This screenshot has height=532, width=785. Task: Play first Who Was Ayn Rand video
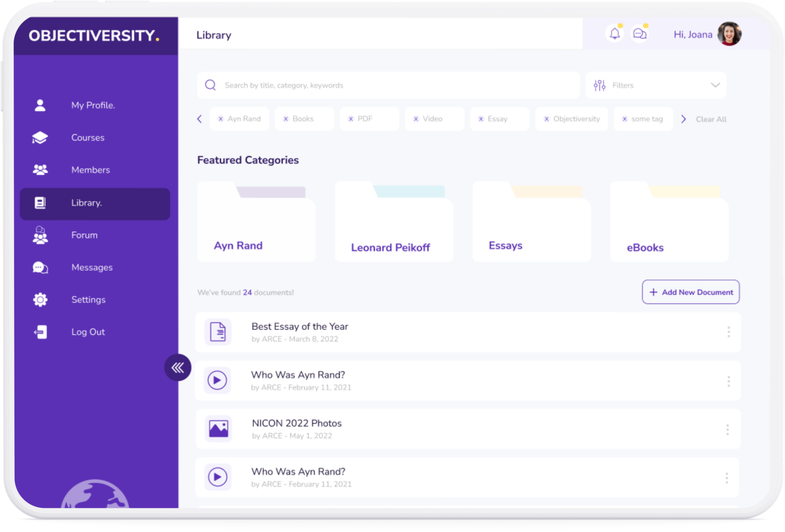pyautogui.click(x=217, y=380)
